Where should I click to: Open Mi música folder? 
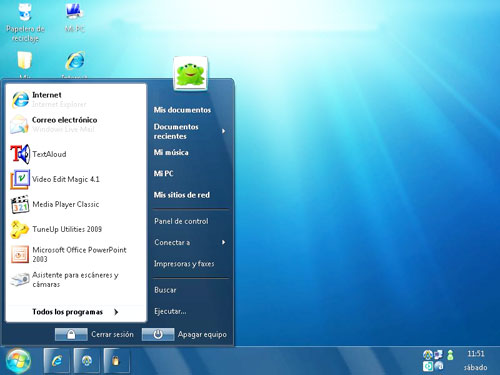coord(171,153)
